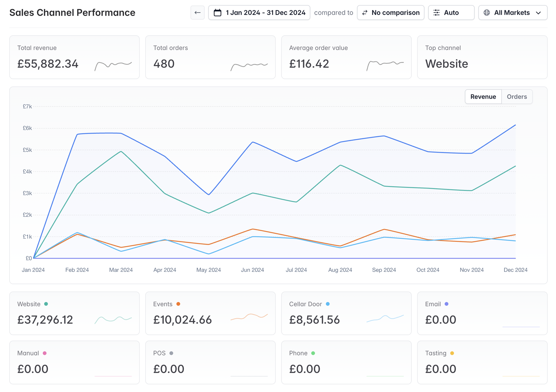556x392 pixels.
Task: Click the Total revenue sparkline
Action: point(113,65)
